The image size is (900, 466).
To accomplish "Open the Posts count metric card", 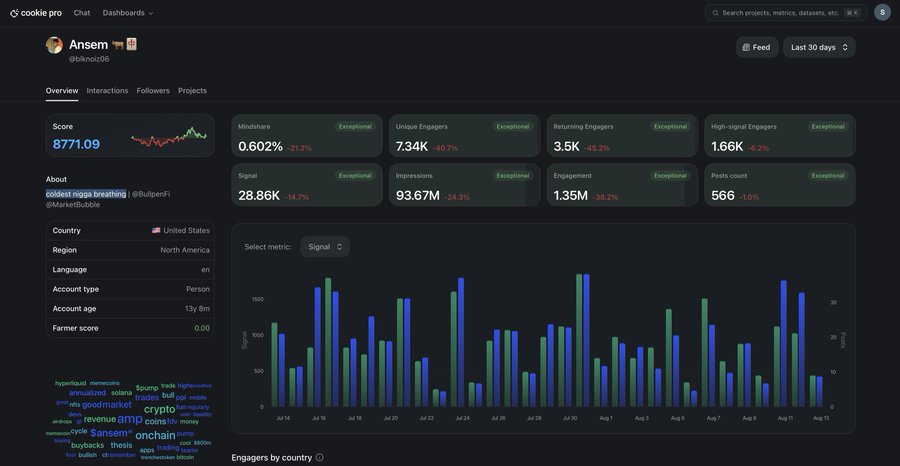I will click(780, 185).
